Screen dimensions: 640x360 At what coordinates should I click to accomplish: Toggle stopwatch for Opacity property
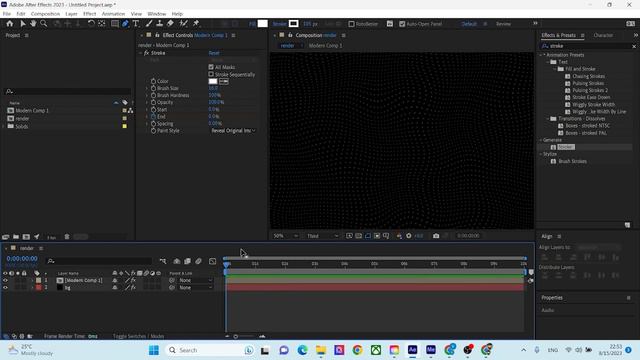tap(153, 102)
